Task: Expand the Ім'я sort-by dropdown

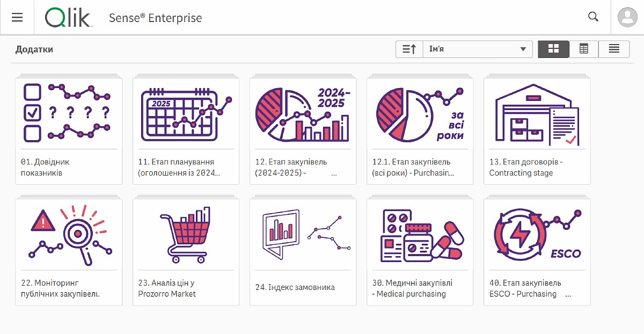Action: (478, 49)
